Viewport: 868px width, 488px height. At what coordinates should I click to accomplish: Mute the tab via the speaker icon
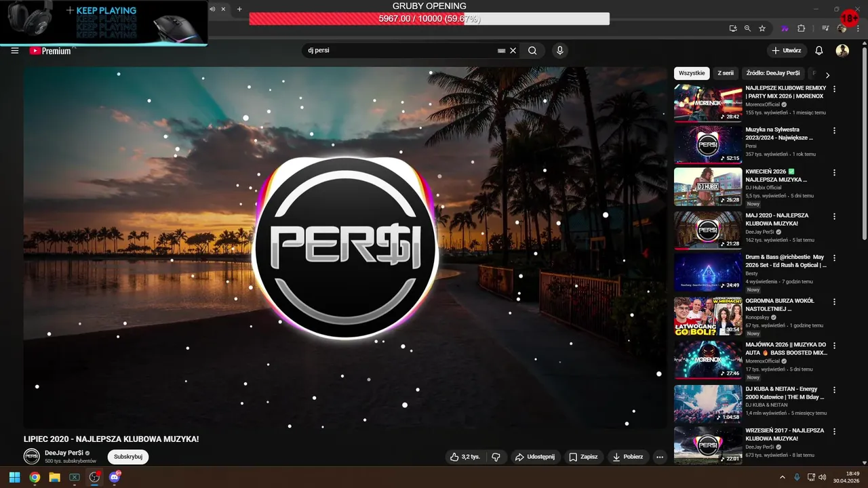212,9
